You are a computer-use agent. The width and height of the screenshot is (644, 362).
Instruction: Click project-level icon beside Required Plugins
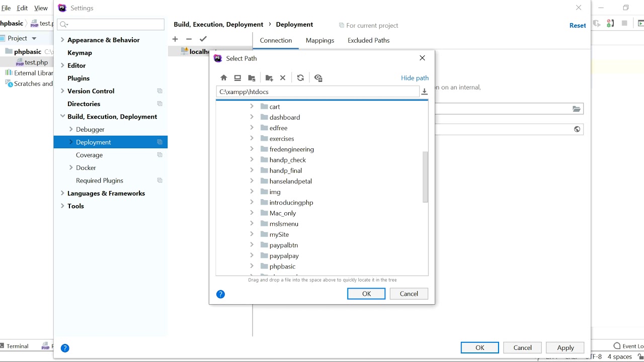tap(160, 180)
